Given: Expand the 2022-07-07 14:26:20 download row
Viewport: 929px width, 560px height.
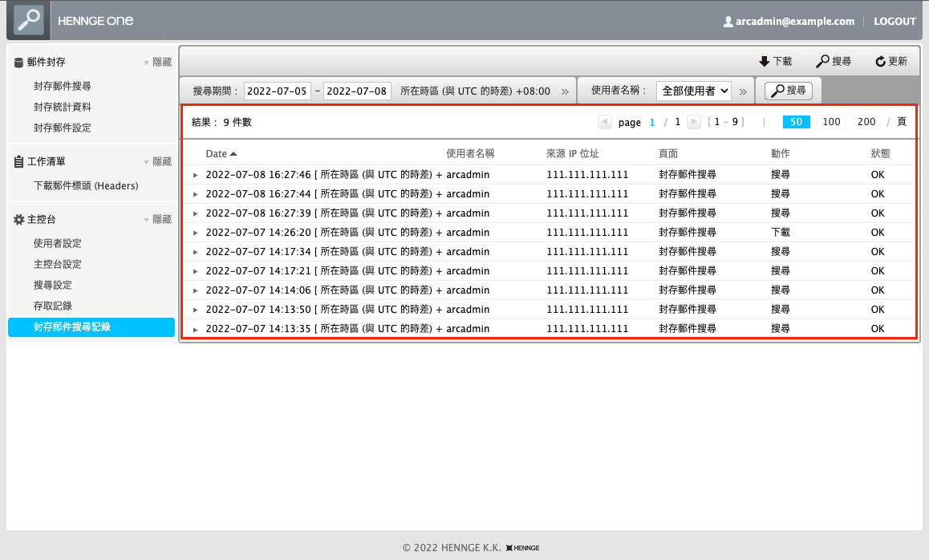Looking at the screenshot, I should pyautogui.click(x=195, y=233).
